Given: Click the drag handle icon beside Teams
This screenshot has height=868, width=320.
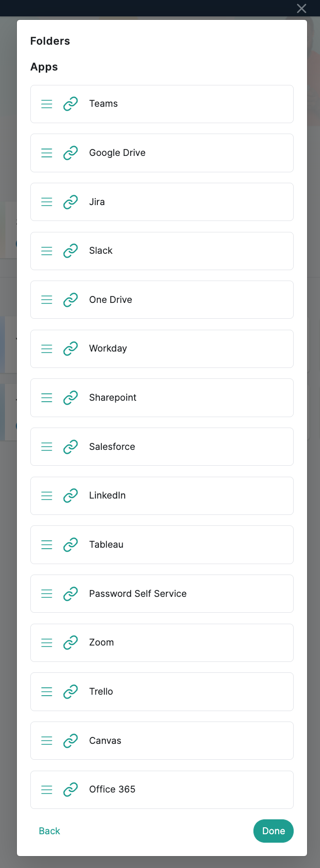Looking at the screenshot, I should pyautogui.click(x=47, y=104).
